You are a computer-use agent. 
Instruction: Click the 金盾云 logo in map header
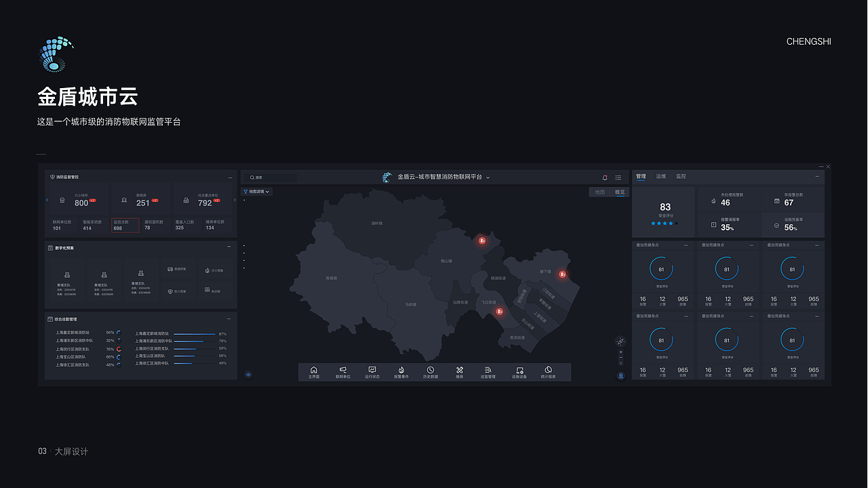(x=387, y=178)
